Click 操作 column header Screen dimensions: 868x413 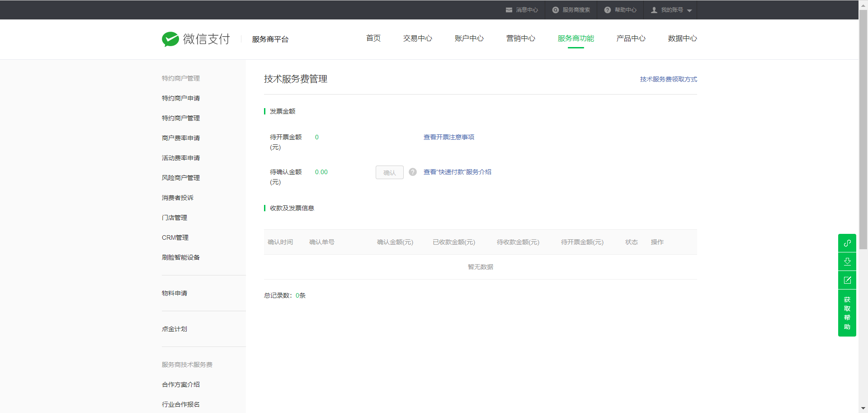pyautogui.click(x=657, y=242)
